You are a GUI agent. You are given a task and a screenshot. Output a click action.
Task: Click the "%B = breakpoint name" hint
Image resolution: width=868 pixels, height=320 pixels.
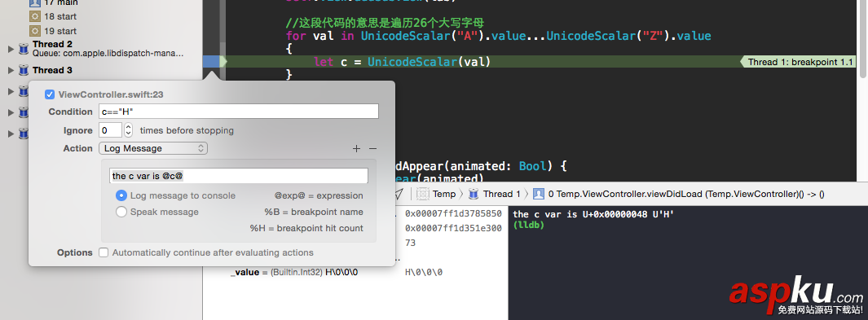tap(314, 212)
